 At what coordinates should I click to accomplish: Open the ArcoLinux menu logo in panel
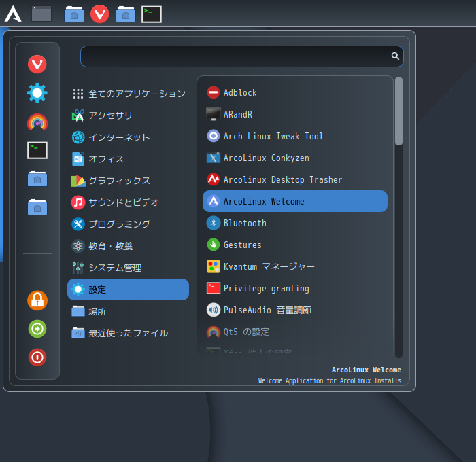13,14
